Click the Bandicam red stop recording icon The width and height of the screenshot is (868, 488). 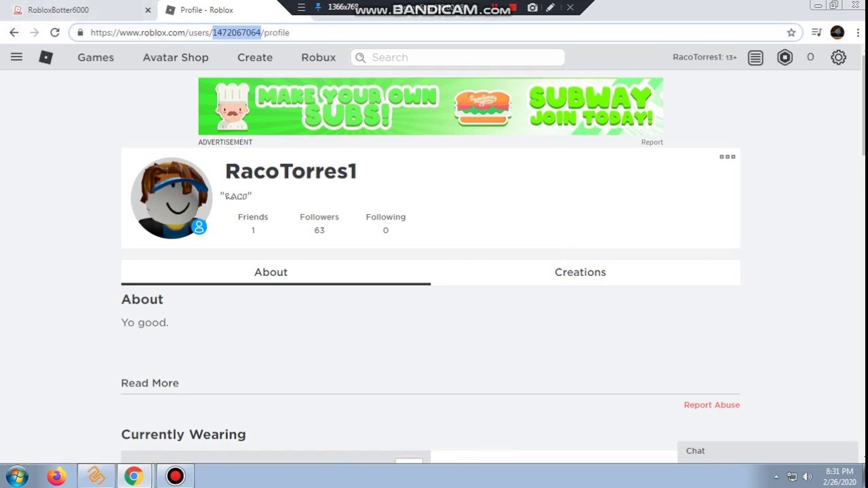coord(513,7)
